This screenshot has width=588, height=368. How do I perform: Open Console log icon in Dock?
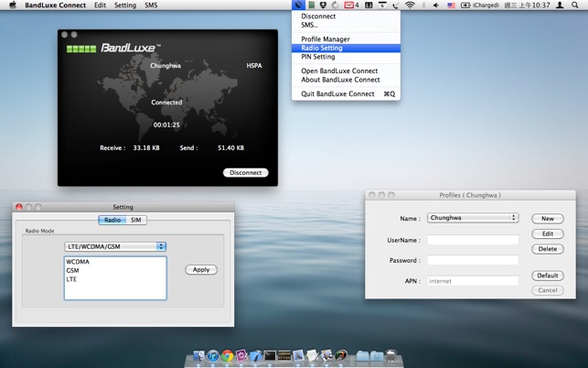284,355
